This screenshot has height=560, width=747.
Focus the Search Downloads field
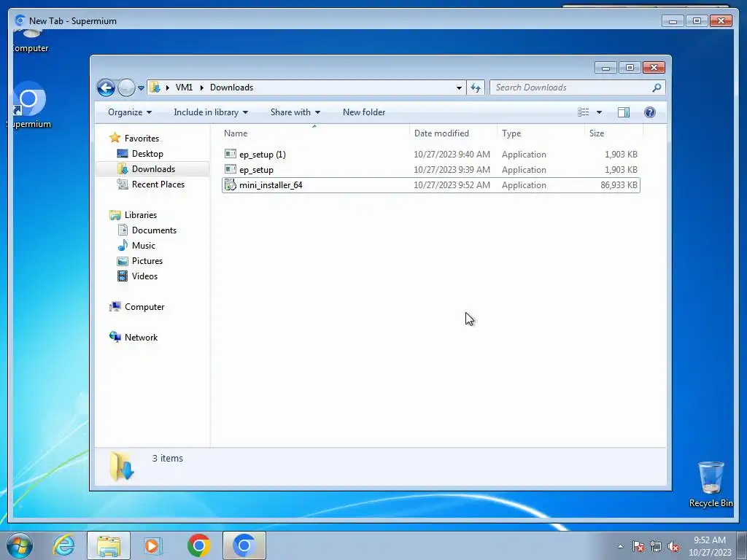click(578, 87)
